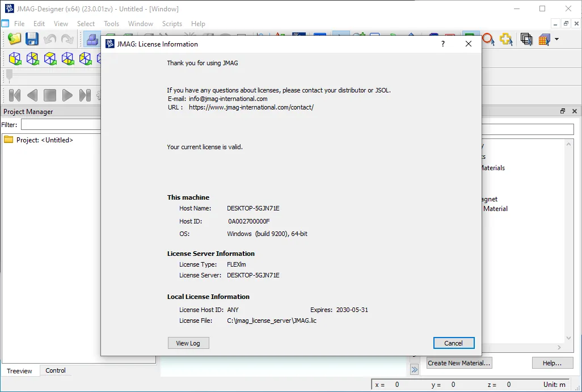Switch to the Control tab
Image resolution: width=582 pixels, height=392 pixels.
pyautogui.click(x=56, y=370)
